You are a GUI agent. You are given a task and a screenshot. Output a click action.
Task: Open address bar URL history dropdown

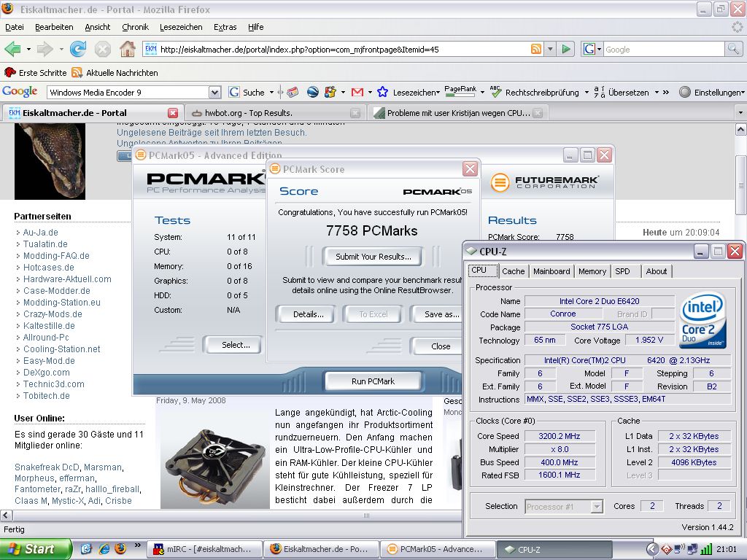(550, 49)
